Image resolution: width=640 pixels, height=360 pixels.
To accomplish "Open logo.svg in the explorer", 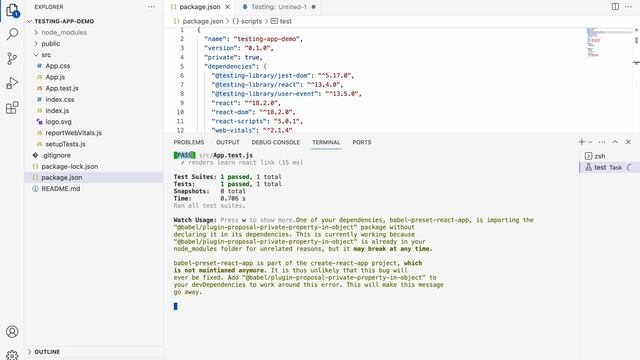I will tap(58, 122).
